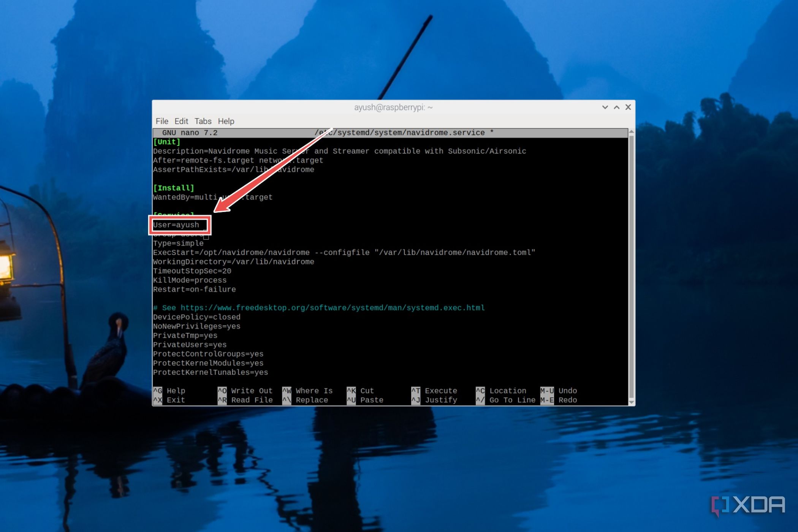Screen dimensions: 798x532
Task: Select Read File in the shortcut bar
Action: pyautogui.click(x=252, y=400)
